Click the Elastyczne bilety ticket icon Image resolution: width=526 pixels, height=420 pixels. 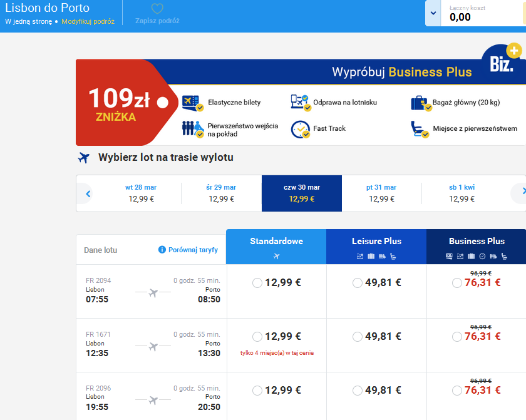193,103
